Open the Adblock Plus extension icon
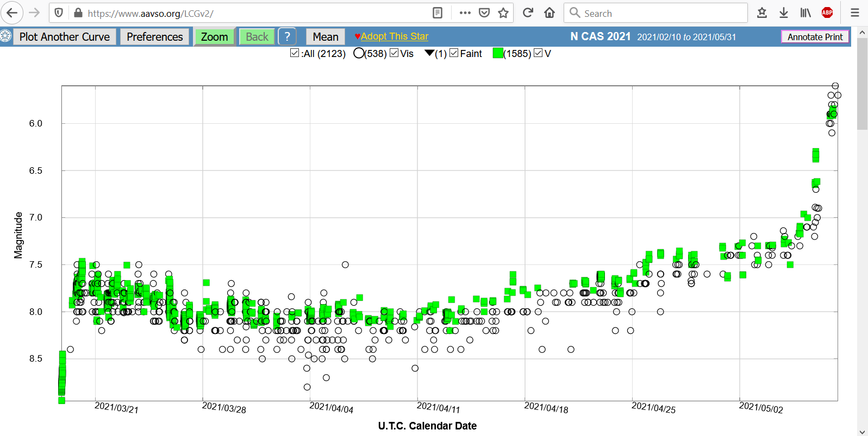This screenshot has width=868, height=436. point(827,13)
